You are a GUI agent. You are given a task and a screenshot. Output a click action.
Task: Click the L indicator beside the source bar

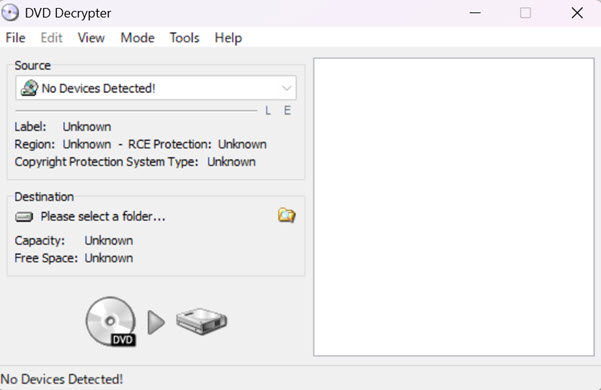[x=268, y=111]
